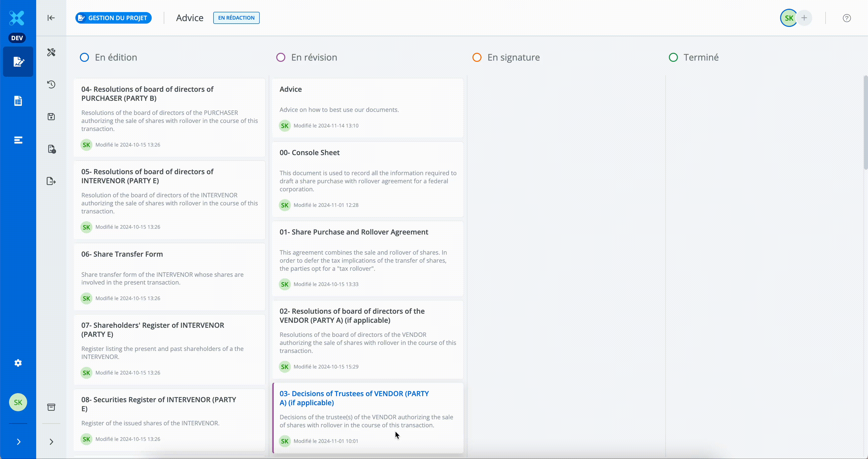Viewport: 868px width, 459px height.
Task: Select the En signature status circle
Action: click(x=477, y=57)
